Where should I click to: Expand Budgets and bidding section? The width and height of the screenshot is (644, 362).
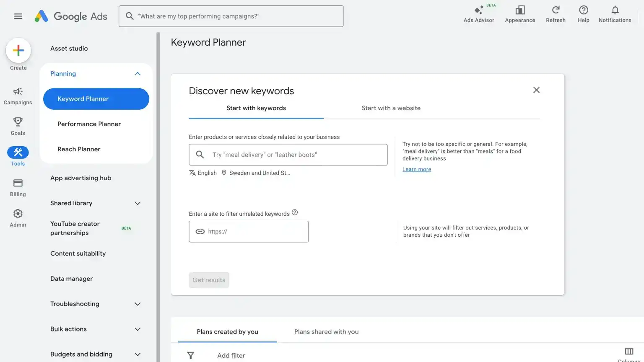tap(138, 354)
